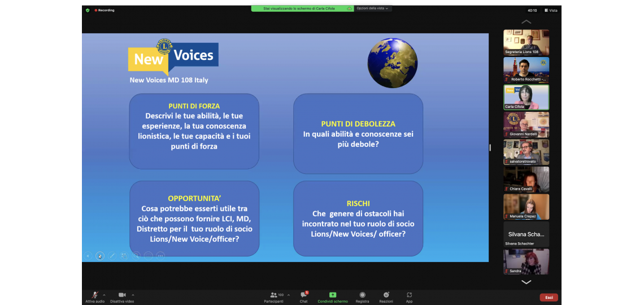Open Opzioni della vista dropdown
Screen dimensions: 644x305
pos(372,8)
